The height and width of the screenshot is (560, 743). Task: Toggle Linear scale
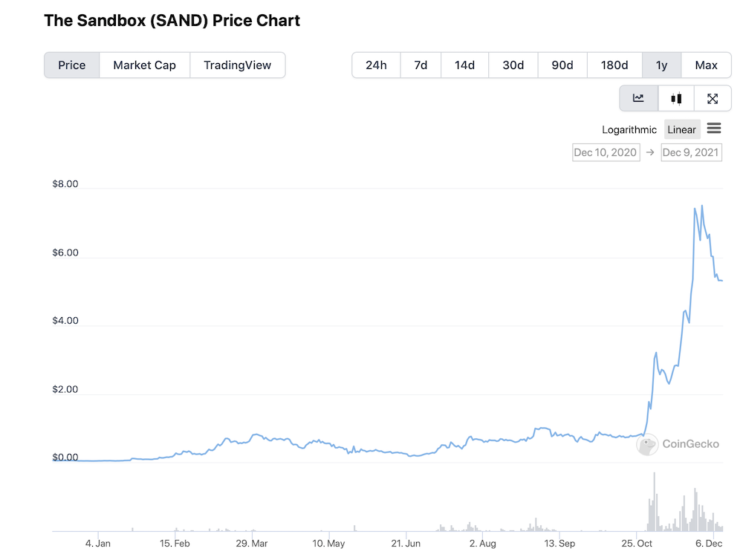682,130
